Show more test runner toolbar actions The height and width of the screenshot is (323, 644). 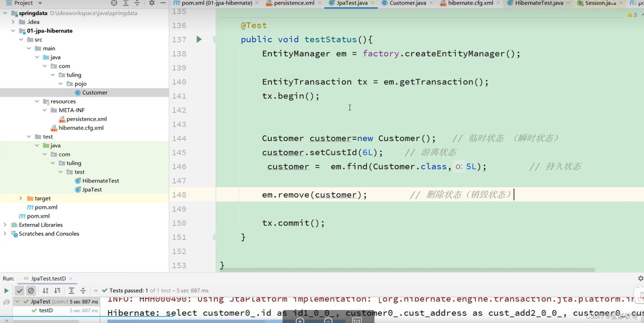tap(96, 291)
